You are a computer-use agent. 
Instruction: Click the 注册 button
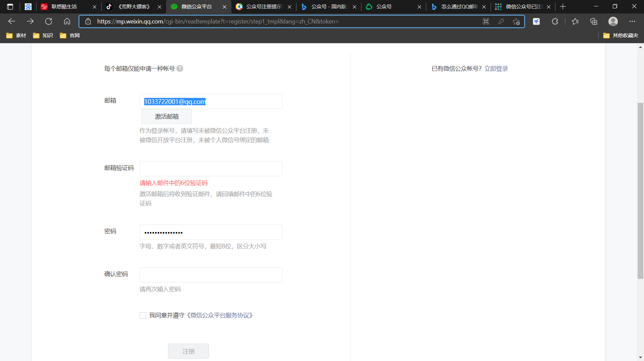pyautogui.click(x=189, y=351)
